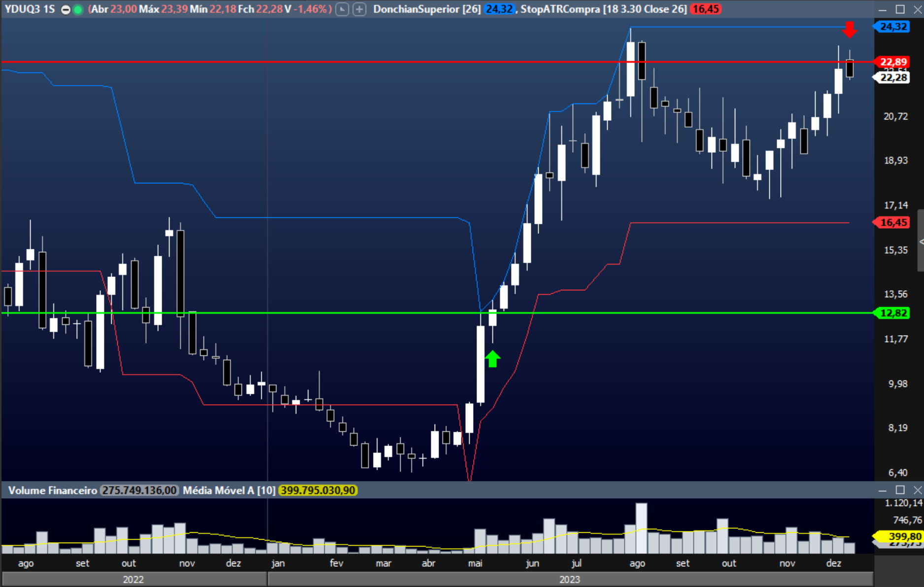
Task: Click the blue 24,32 Donchian value tag
Action: point(893,27)
